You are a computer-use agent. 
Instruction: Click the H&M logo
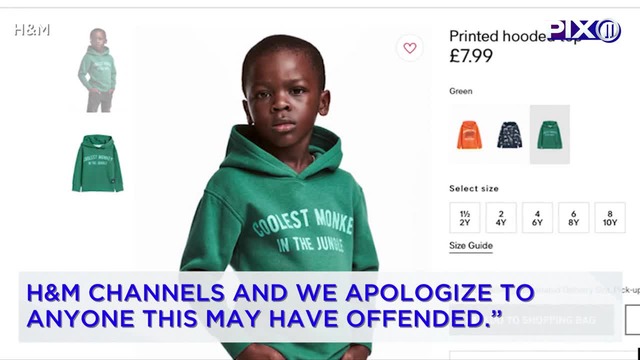click(x=32, y=30)
